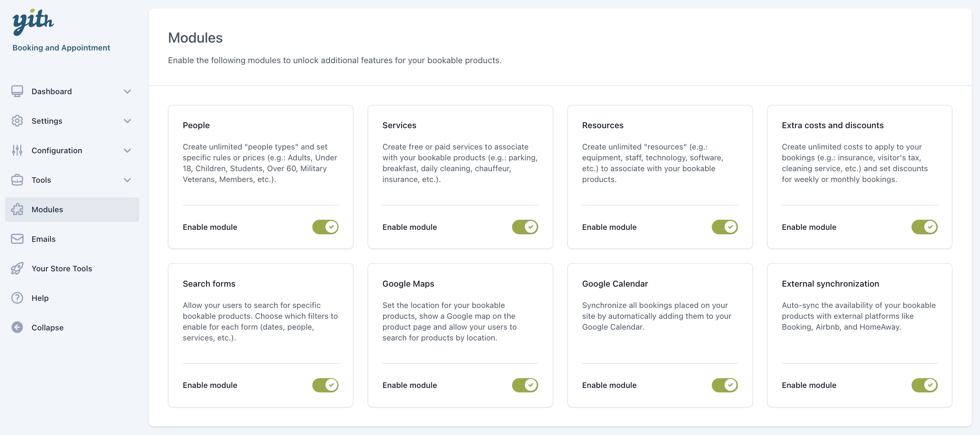This screenshot has width=980, height=435.
Task: Click the Help question mark icon
Action: (17, 298)
